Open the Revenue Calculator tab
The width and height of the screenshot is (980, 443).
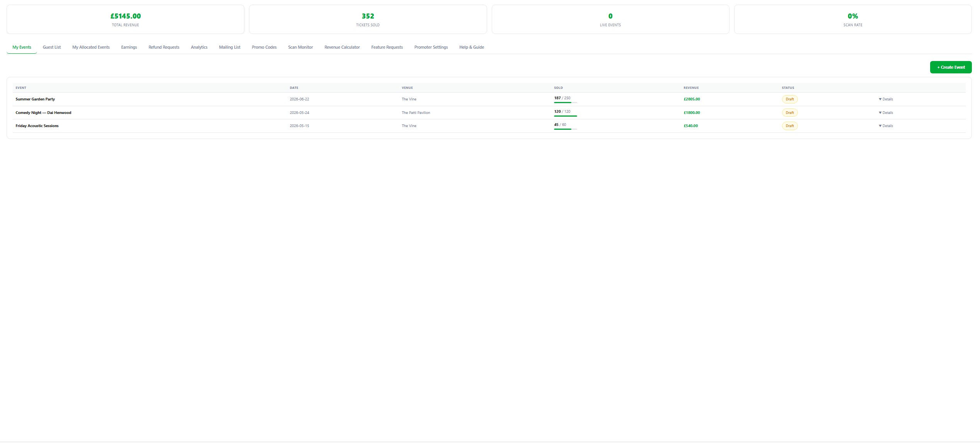342,47
